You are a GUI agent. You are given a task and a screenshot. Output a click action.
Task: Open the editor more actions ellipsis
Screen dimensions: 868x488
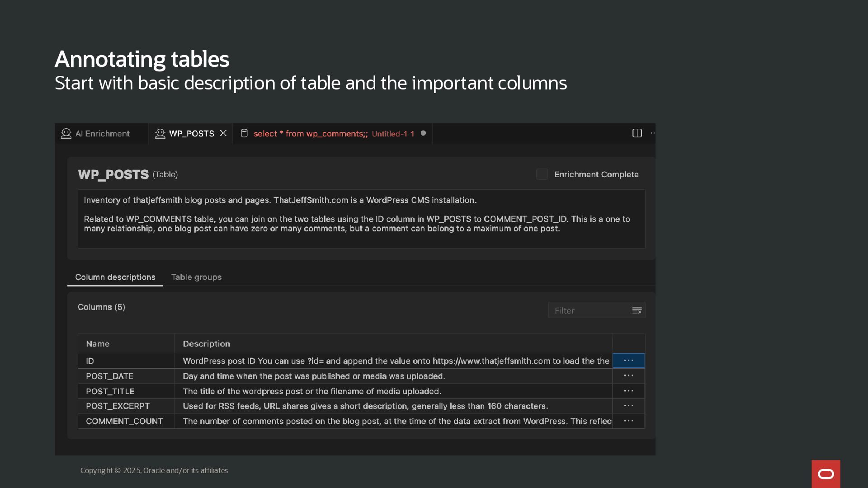(x=652, y=133)
